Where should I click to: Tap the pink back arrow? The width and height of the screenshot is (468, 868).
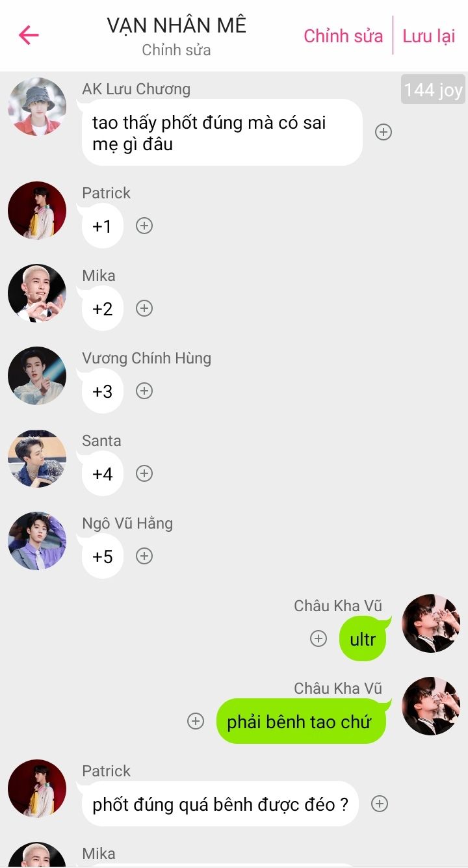[29, 35]
